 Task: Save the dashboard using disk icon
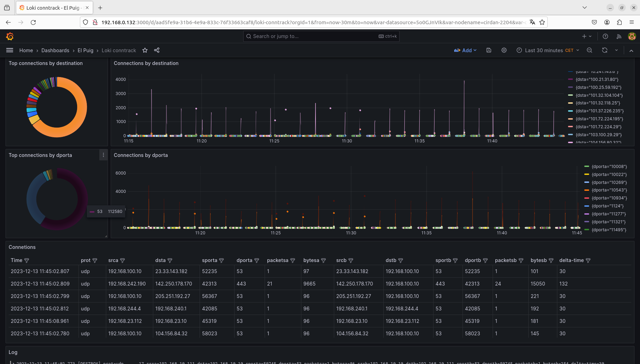click(x=489, y=50)
